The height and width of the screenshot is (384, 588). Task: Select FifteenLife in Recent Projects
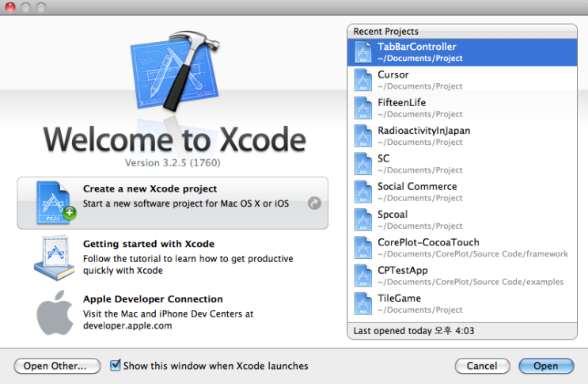pos(462,108)
